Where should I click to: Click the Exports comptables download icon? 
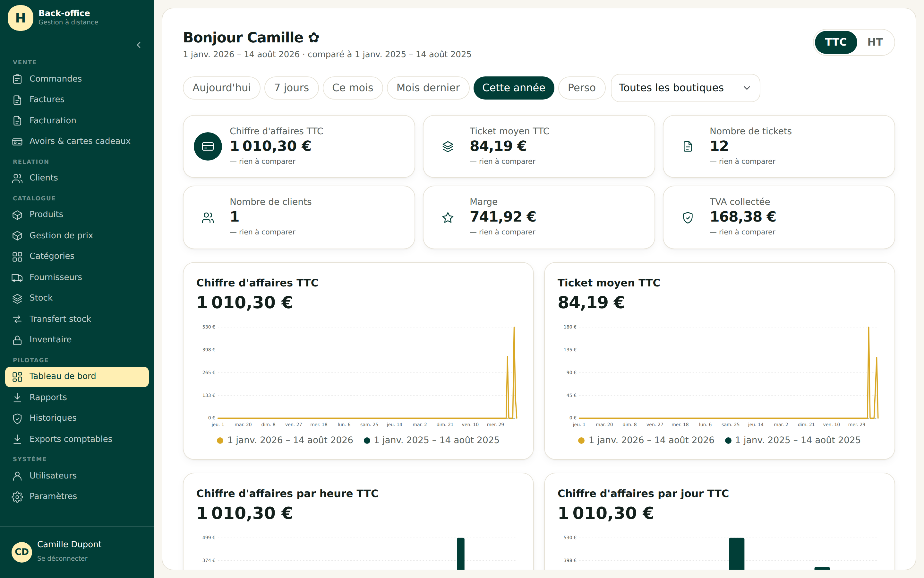[17, 439]
